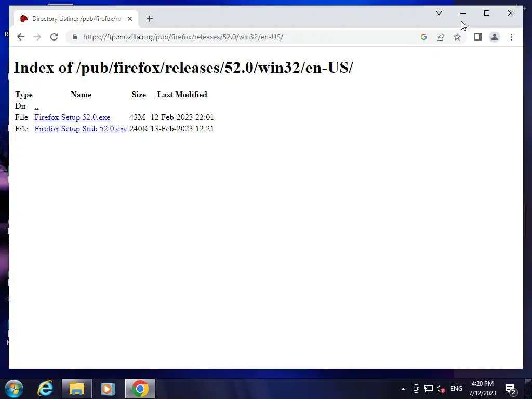Viewport: 532px width, 399px height.
Task: Open the Chrome three-dot menu
Action: coord(511,37)
